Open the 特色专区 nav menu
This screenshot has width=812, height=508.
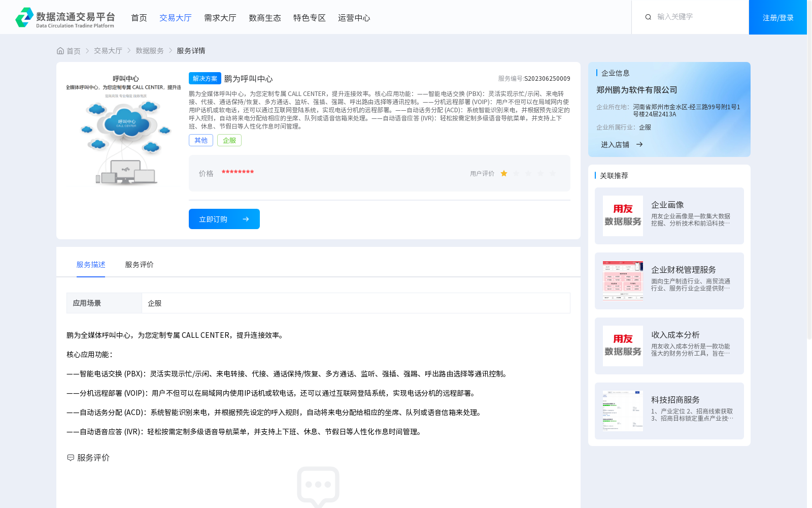310,18
